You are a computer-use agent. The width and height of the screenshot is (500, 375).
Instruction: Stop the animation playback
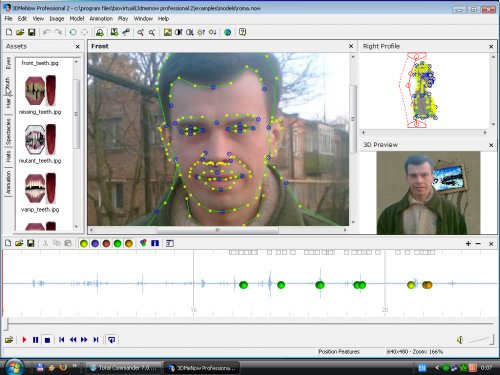[x=47, y=340]
